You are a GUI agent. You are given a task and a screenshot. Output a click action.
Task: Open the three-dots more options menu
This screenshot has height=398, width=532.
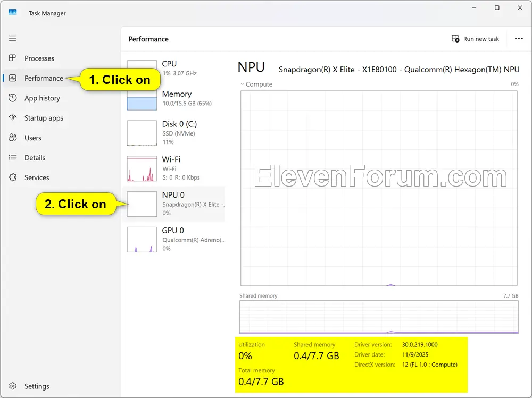point(519,39)
